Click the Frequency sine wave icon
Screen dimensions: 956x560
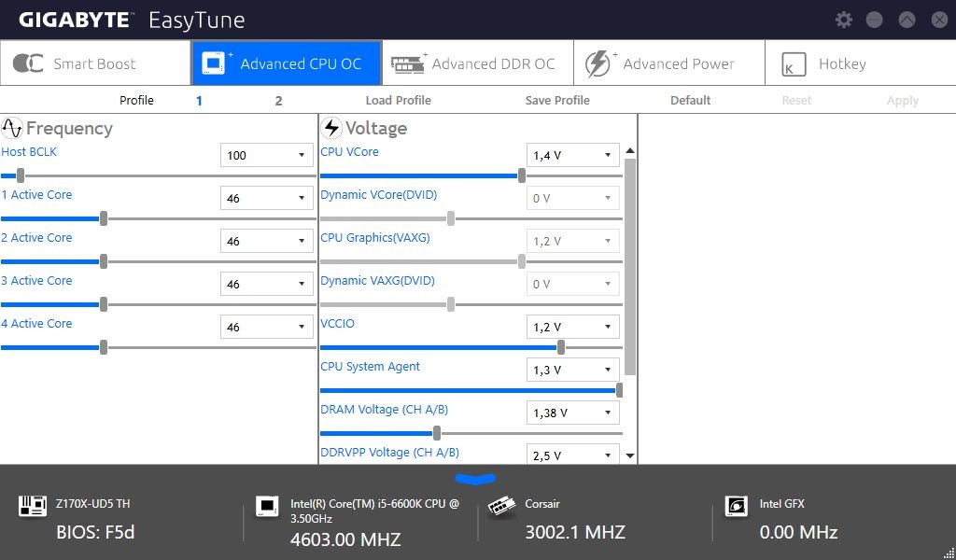12,128
